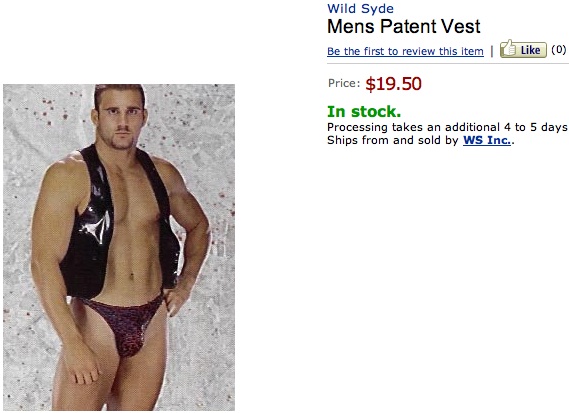
Task: Click the word 'days' in processing note
Action: tap(554, 127)
